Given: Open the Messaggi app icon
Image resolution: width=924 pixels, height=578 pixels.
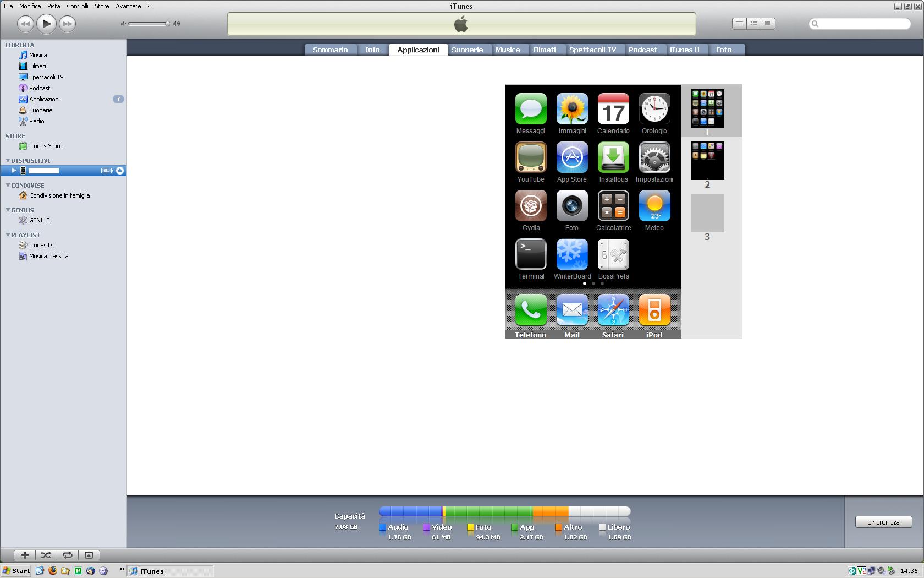Looking at the screenshot, I should (531, 109).
